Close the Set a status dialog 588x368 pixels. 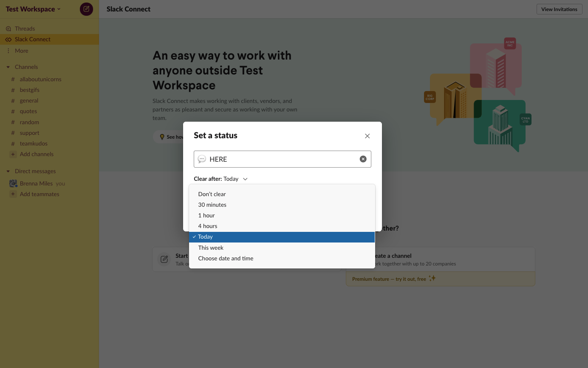[367, 136]
